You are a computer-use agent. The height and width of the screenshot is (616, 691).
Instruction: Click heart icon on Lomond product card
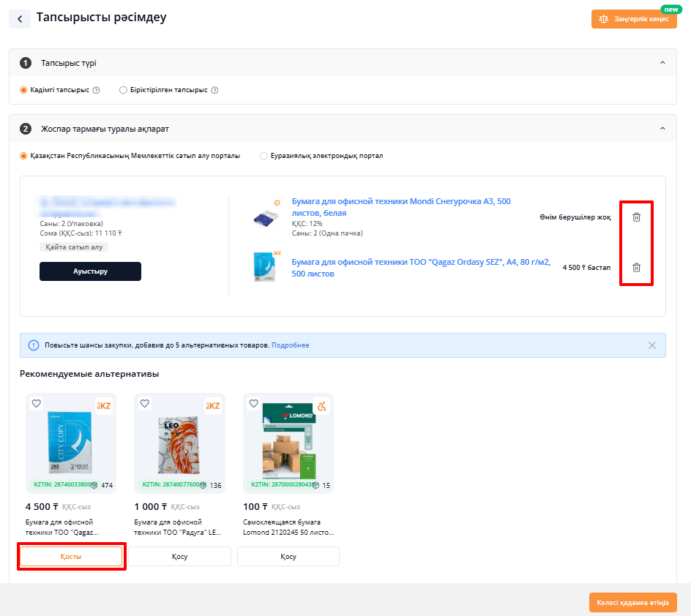[254, 403]
